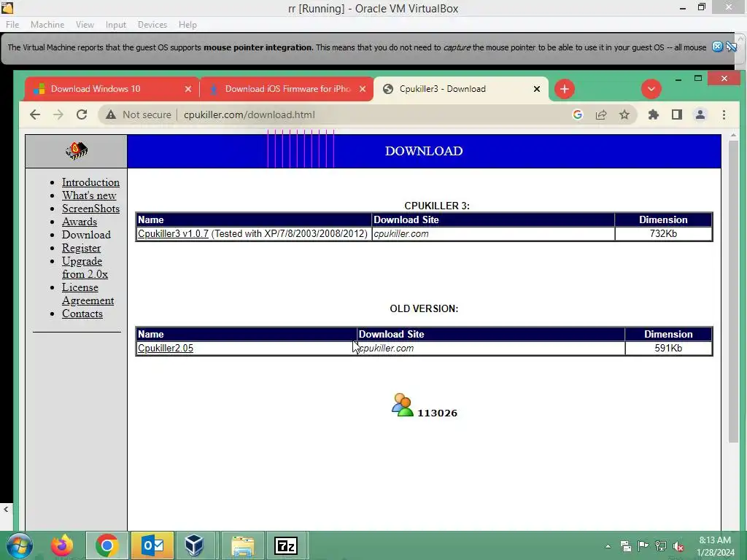Download the old Cpukiller2.05 version

coord(166,348)
